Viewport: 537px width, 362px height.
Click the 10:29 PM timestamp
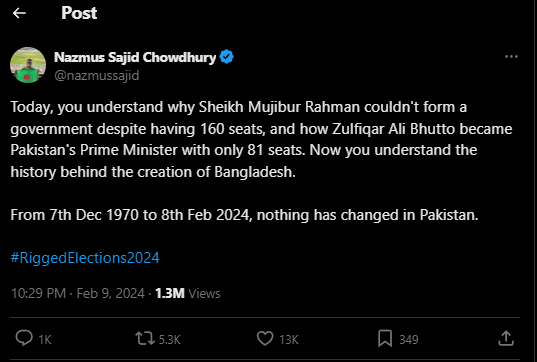tap(38, 294)
